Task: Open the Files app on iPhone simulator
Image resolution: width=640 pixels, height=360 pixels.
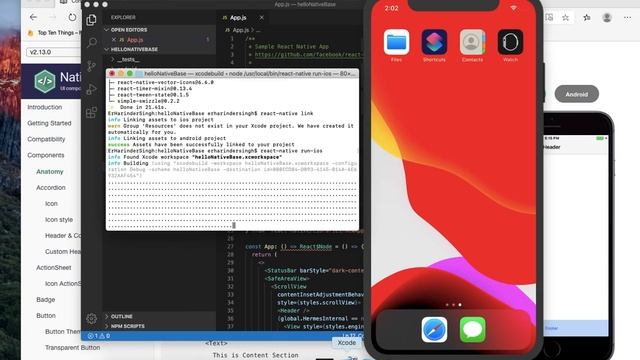Action: pyautogui.click(x=396, y=42)
